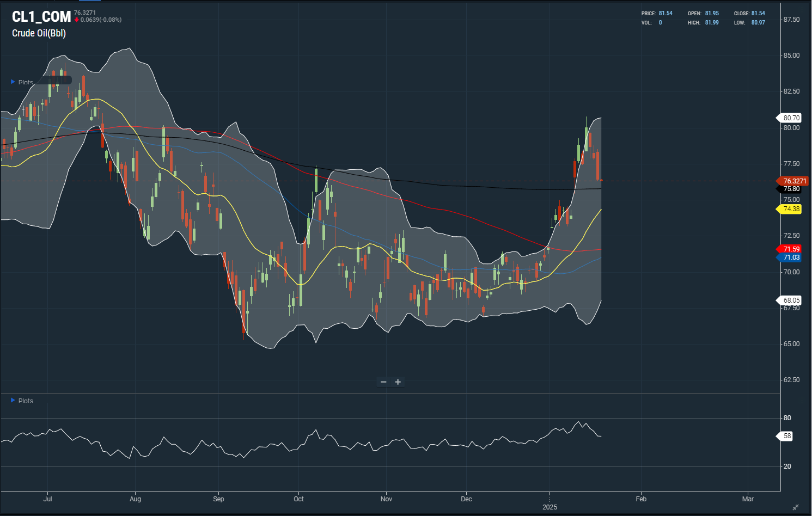Select the red 76.3271 current price tag
The image size is (812, 516).
tap(793, 181)
